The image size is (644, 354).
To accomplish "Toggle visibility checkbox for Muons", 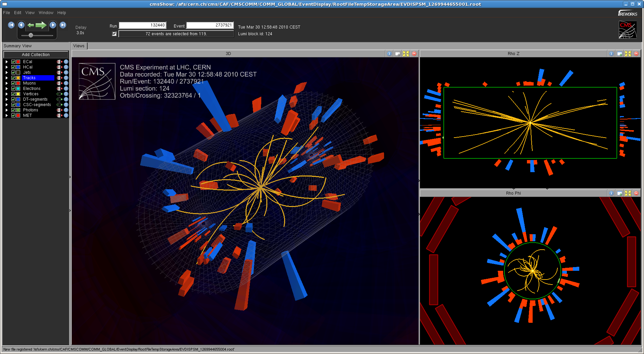I will coord(13,83).
